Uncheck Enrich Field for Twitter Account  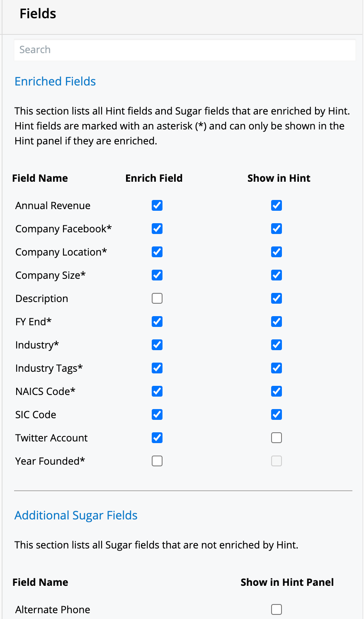[x=157, y=438]
